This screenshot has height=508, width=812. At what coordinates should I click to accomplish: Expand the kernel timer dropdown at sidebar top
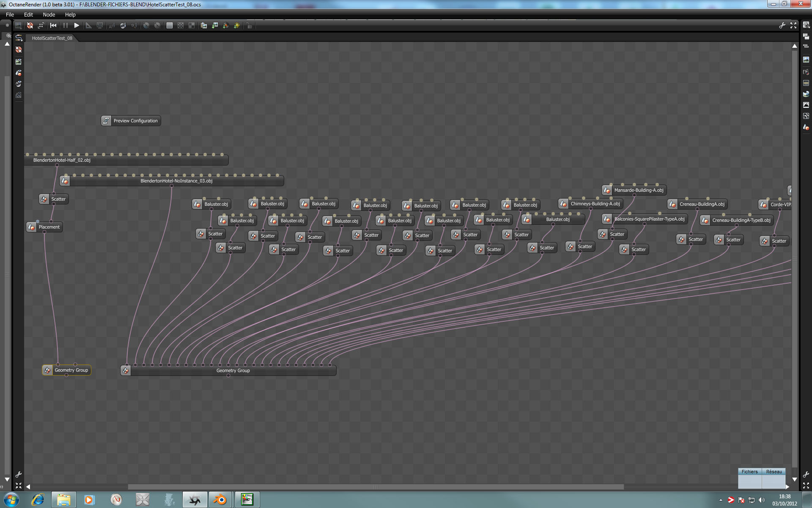pyautogui.click(x=806, y=25)
